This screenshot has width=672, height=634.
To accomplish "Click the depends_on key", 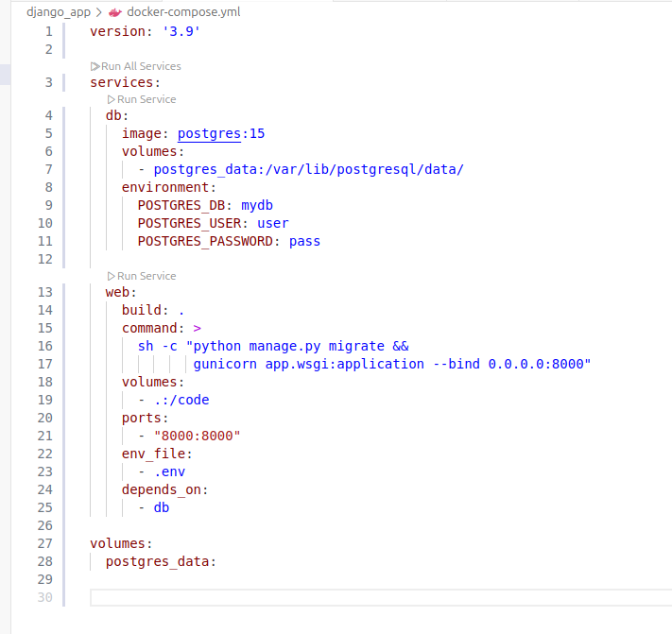I will (x=161, y=489).
